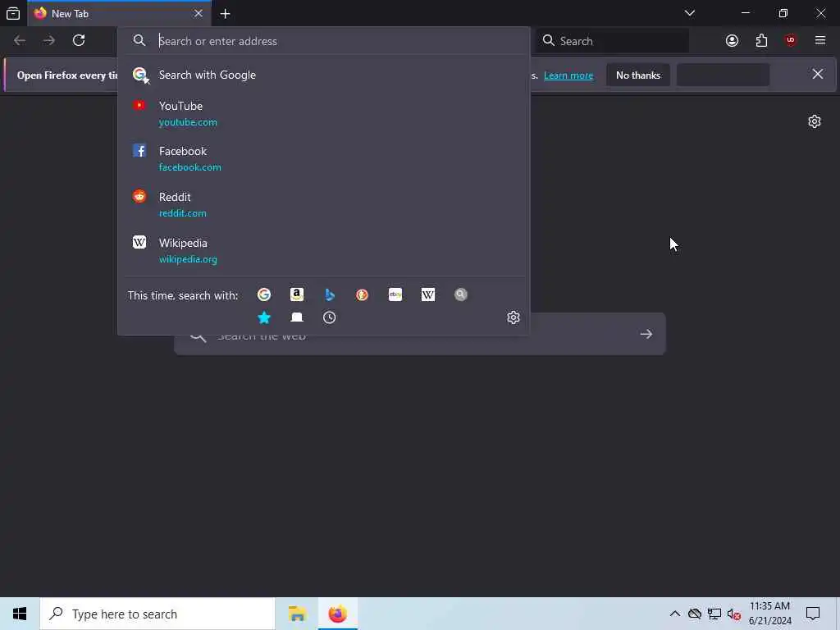Search this time with eBay icon

tap(395, 294)
